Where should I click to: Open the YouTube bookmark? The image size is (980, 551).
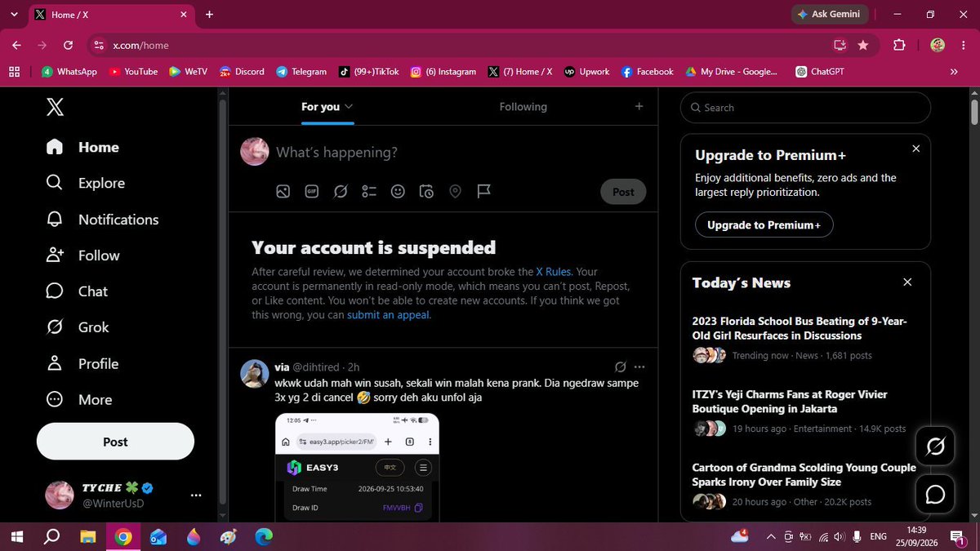click(133, 72)
